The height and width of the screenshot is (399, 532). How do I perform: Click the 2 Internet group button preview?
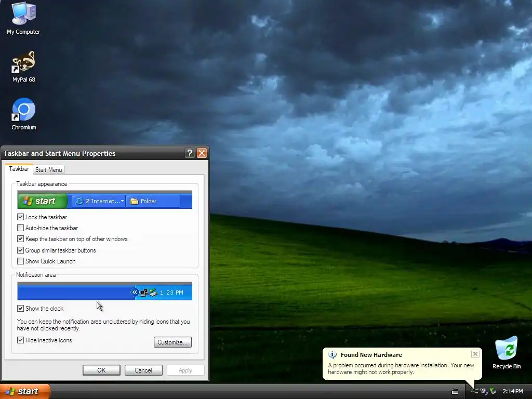(x=99, y=201)
